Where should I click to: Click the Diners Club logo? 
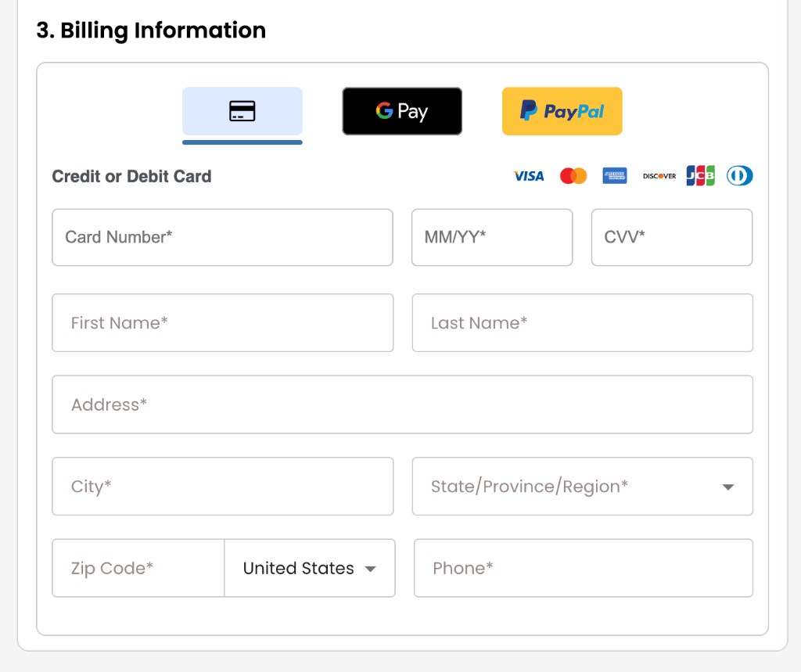tap(739, 176)
